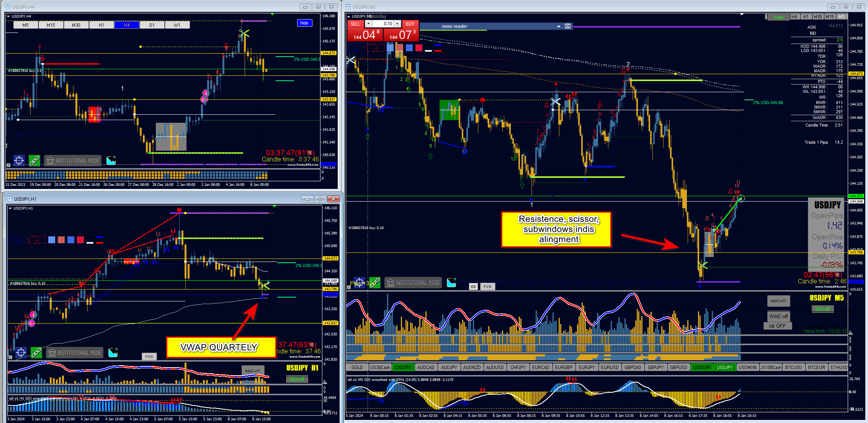Click green chain link icon in M5 chart
This screenshot has width=868, height=423.
tap(374, 283)
